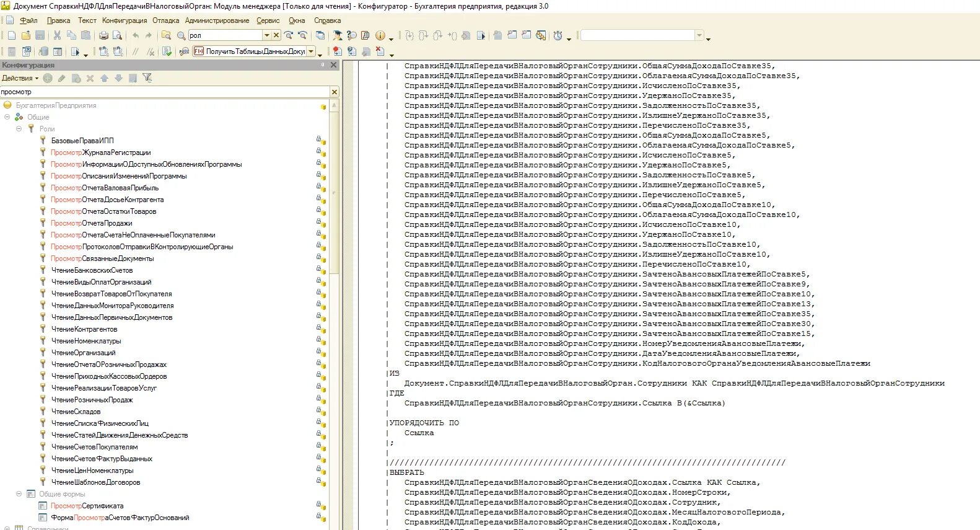Open the Действия dropdown menu
Image resolution: width=980 pixels, height=530 pixels.
[20, 78]
